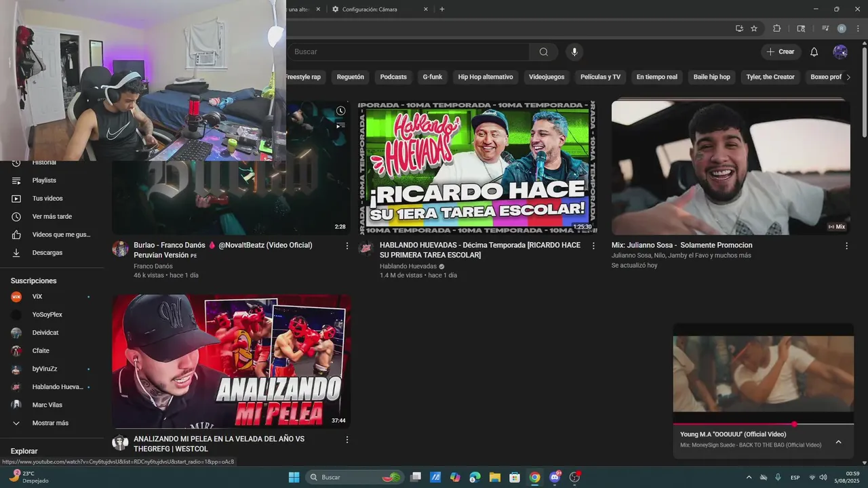Open new browser tab with plus

[x=442, y=9]
